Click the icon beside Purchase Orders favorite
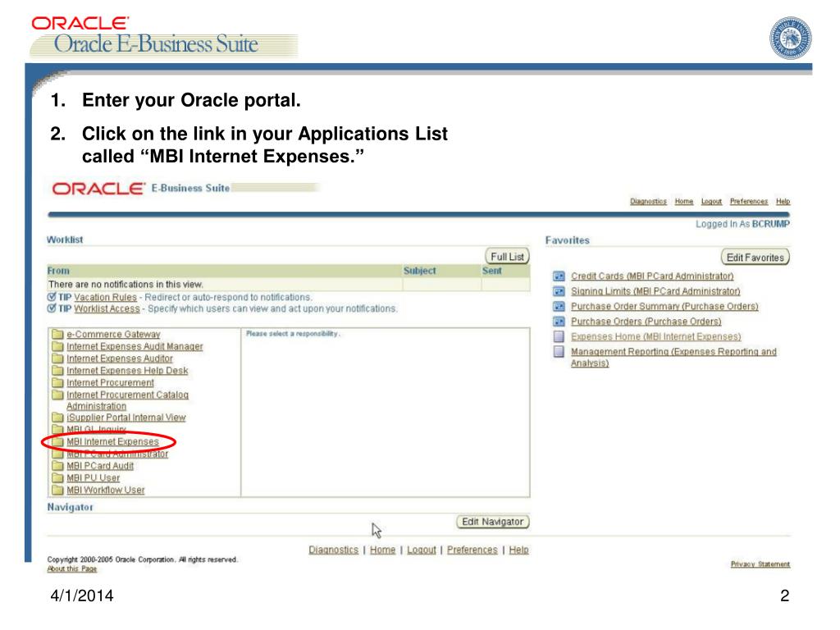 (x=559, y=322)
